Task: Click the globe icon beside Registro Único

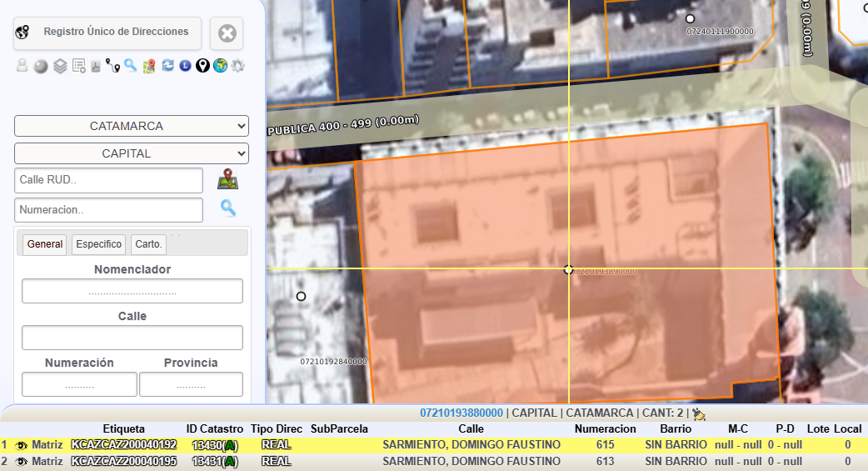Action: tap(22, 33)
